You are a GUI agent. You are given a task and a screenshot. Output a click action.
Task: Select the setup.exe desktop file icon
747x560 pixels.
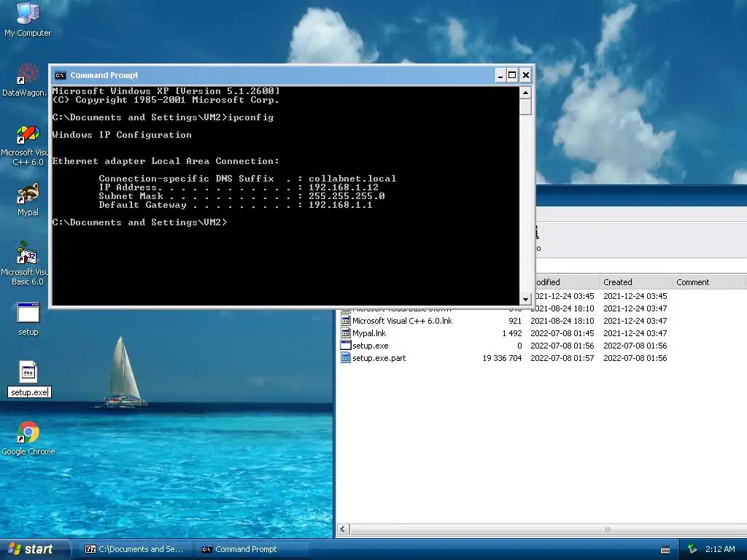[x=28, y=372]
